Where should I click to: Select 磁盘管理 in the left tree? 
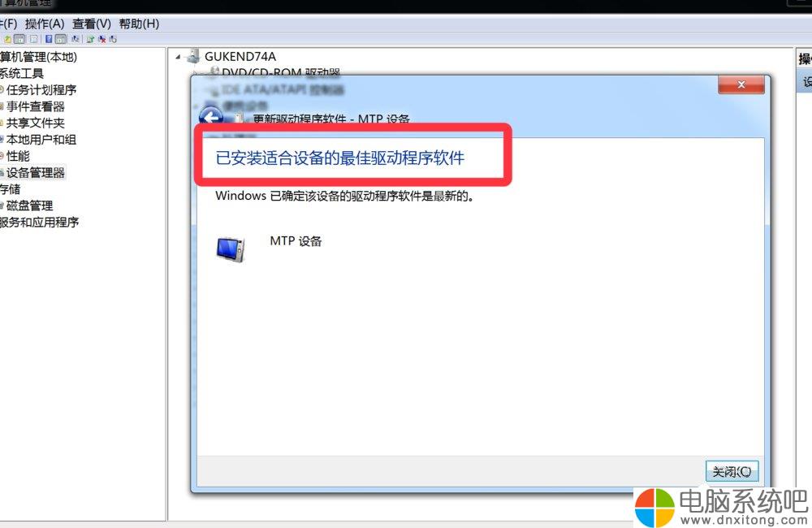[x=29, y=206]
